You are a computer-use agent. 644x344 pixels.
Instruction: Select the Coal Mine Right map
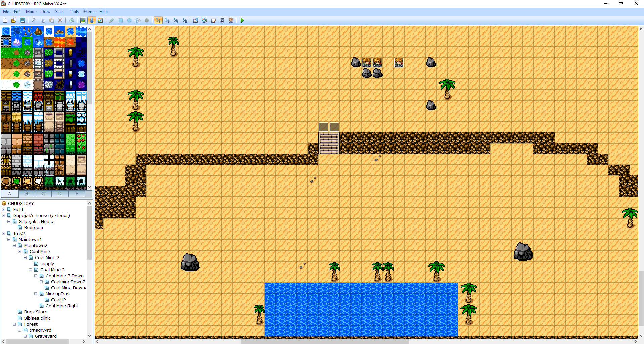62,306
